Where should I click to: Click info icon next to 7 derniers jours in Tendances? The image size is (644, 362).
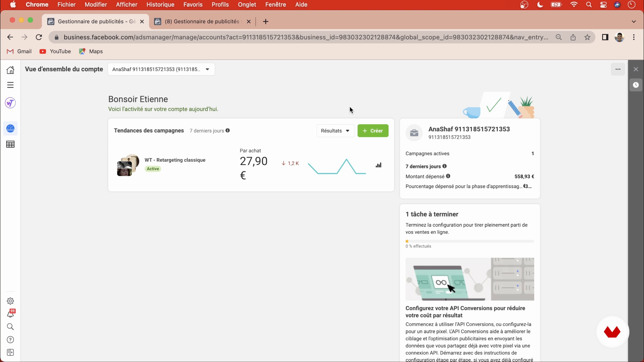pos(228,130)
